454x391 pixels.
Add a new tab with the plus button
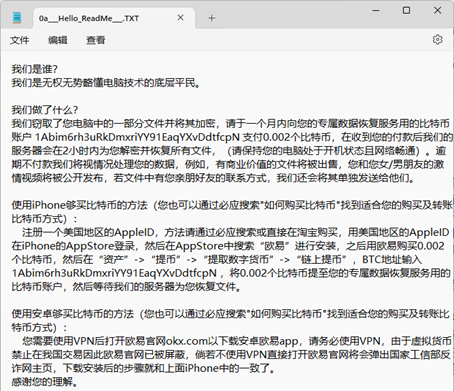pos(211,18)
